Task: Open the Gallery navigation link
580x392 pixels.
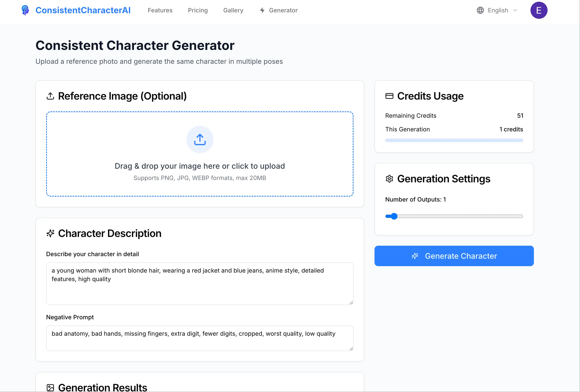Action: 233,10
